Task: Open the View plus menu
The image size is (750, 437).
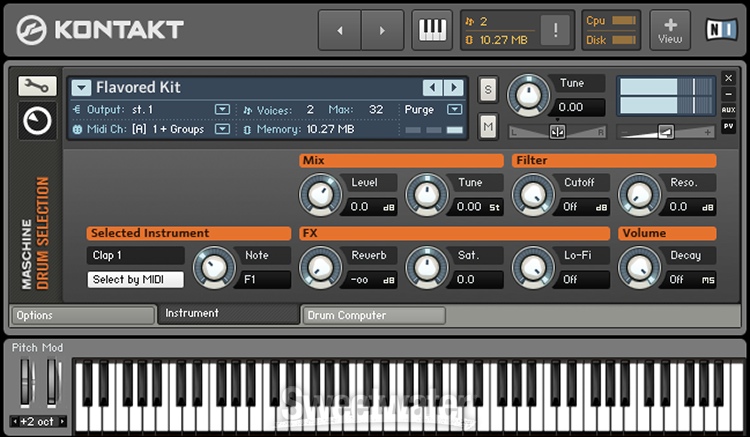Action: (670, 31)
